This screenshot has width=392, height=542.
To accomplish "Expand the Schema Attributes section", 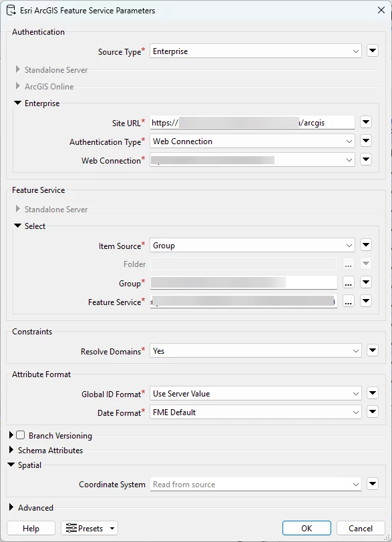I will pyautogui.click(x=11, y=450).
